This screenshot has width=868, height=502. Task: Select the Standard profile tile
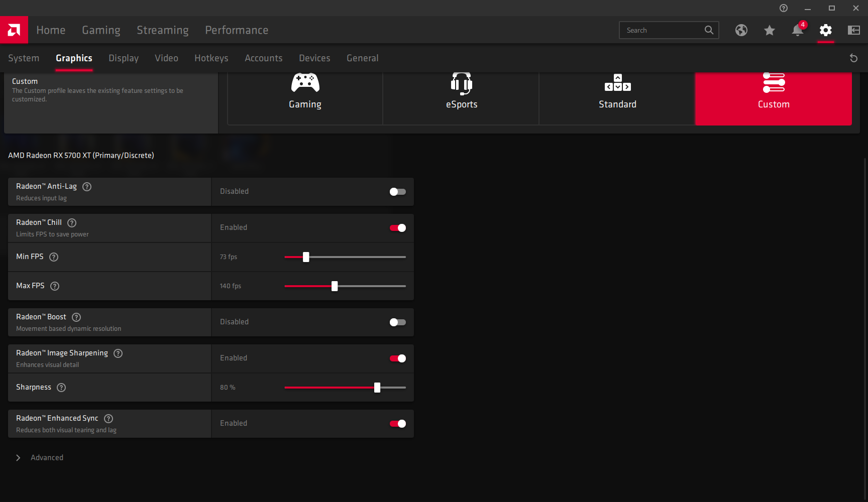pyautogui.click(x=617, y=98)
